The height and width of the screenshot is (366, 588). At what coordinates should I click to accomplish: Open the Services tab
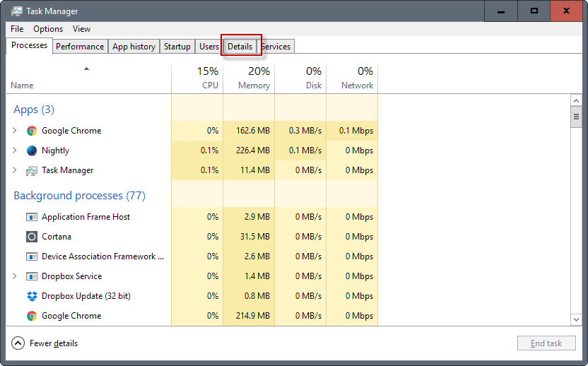pyautogui.click(x=276, y=47)
